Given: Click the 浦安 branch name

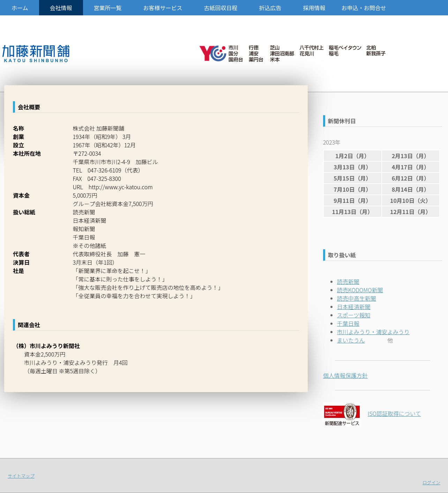Looking at the screenshot, I should pos(254,54).
